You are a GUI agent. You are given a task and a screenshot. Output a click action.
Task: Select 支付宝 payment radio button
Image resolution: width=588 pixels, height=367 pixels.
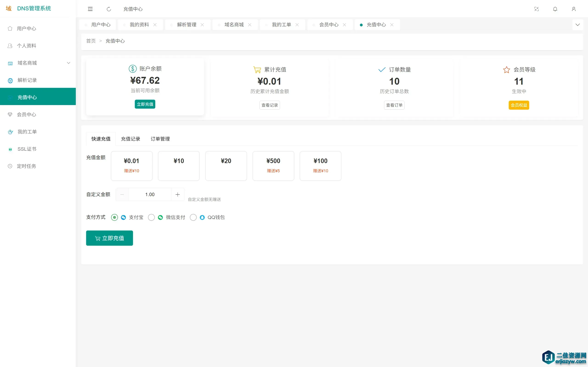coord(114,217)
